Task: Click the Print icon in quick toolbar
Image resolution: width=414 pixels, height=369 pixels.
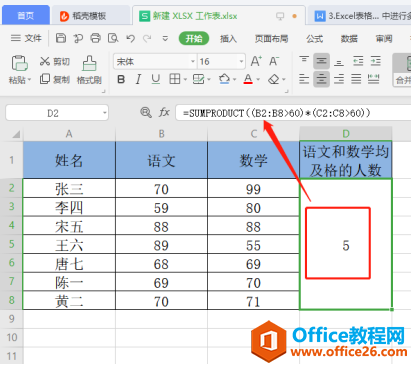Action: click(95, 38)
